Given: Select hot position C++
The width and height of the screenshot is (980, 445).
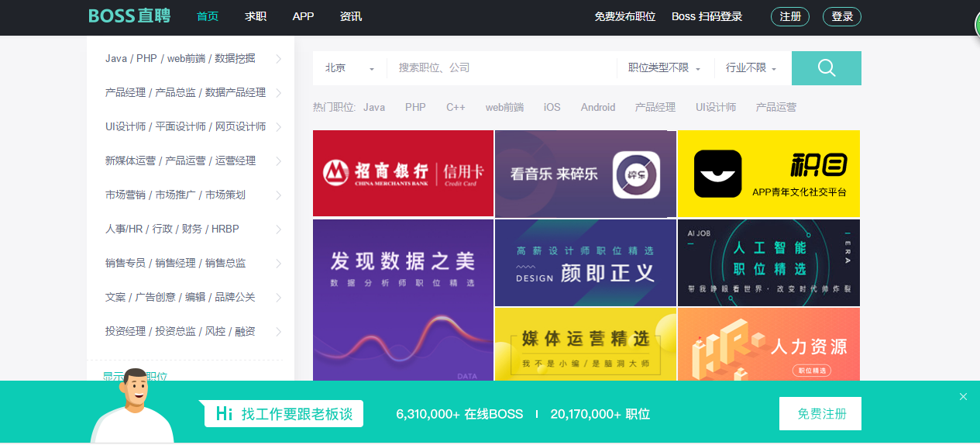Looking at the screenshot, I should 456,108.
